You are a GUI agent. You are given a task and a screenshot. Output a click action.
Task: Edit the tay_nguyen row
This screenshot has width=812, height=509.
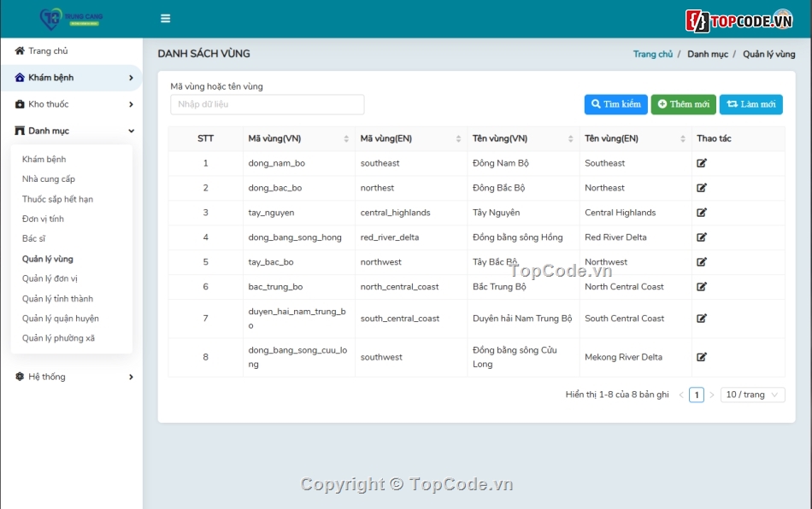click(702, 213)
